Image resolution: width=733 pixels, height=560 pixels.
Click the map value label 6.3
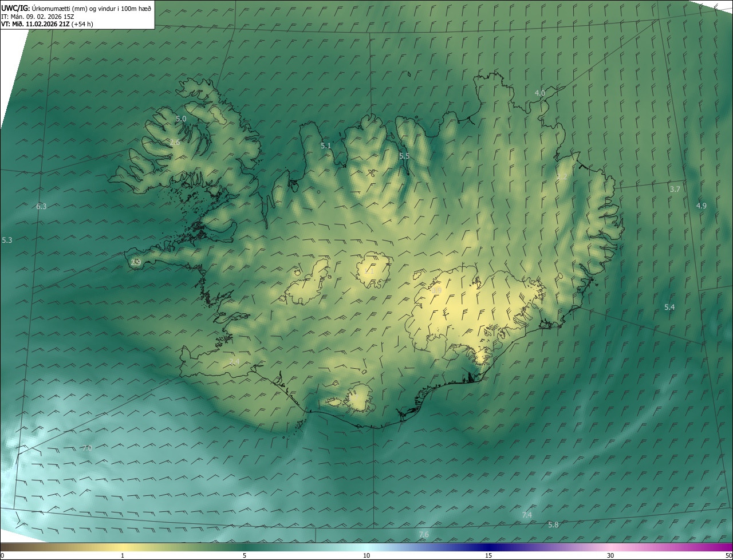coord(41,206)
